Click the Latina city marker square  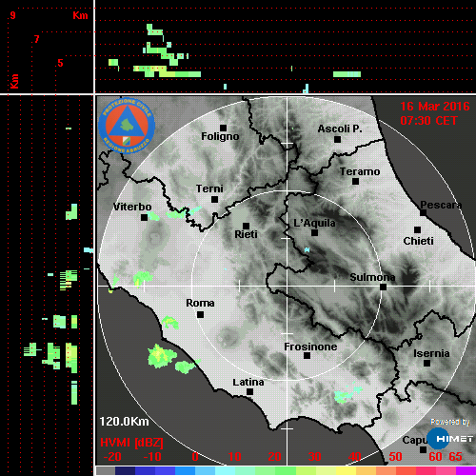pyautogui.click(x=249, y=391)
